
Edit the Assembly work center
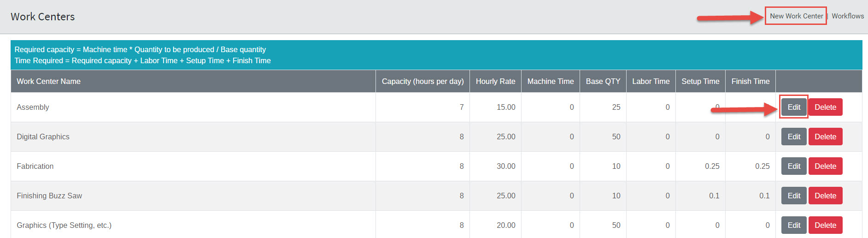(794, 107)
